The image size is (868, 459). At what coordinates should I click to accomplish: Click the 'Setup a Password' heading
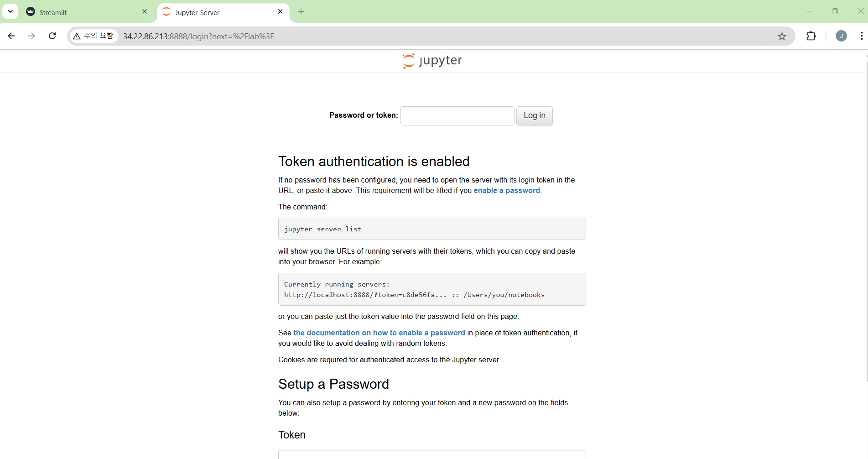coord(333,384)
